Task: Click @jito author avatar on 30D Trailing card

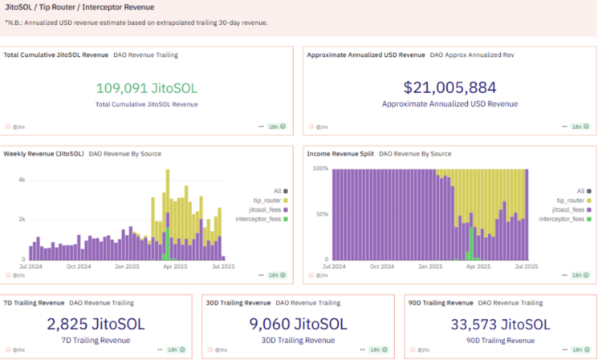Action: (210, 350)
